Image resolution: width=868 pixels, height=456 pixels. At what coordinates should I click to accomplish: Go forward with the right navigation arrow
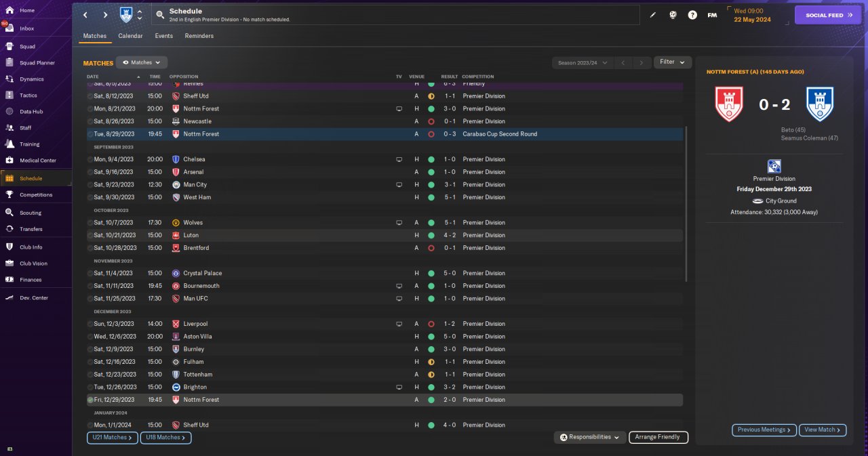(105, 15)
